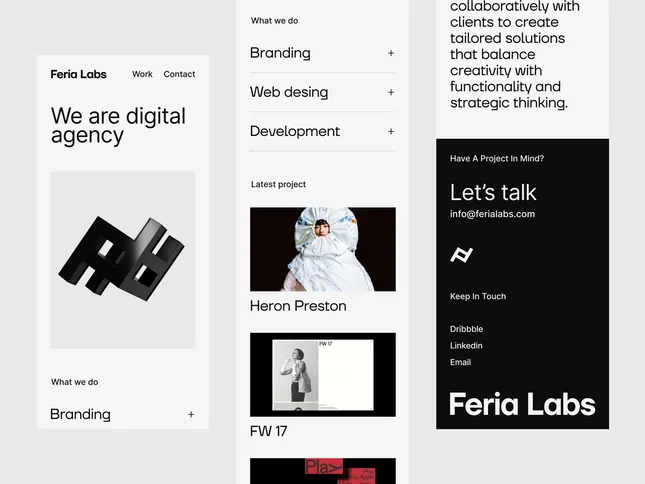Open the Heron Preston project thumbnail
Screen dimensions: 645x484
coord(323,249)
